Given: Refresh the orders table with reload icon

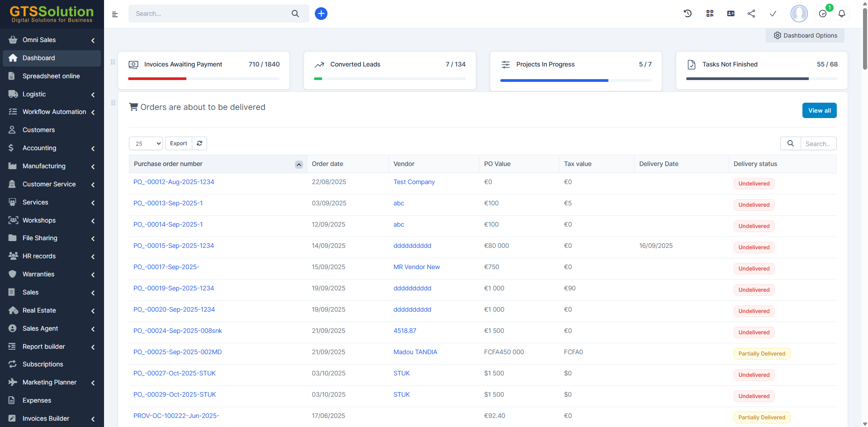Looking at the screenshot, I should click(x=199, y=143).
